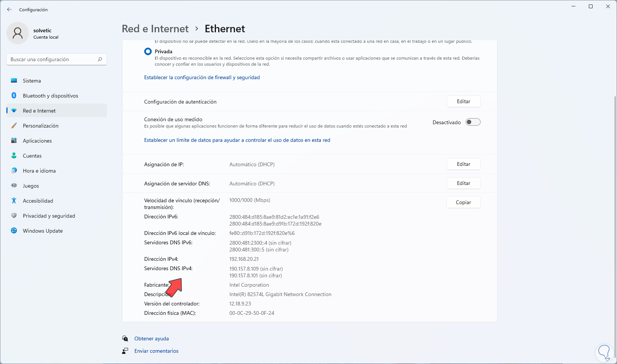This screenshot has width=617, height=364.
Task: Click the Windows Update icon
Action: (x=14, y=231)
